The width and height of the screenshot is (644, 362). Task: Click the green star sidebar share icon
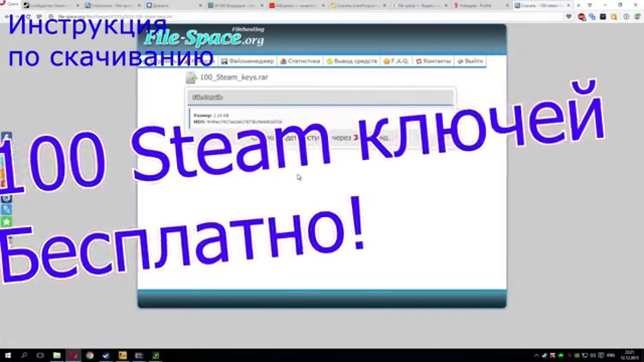[x=6, y=221]
